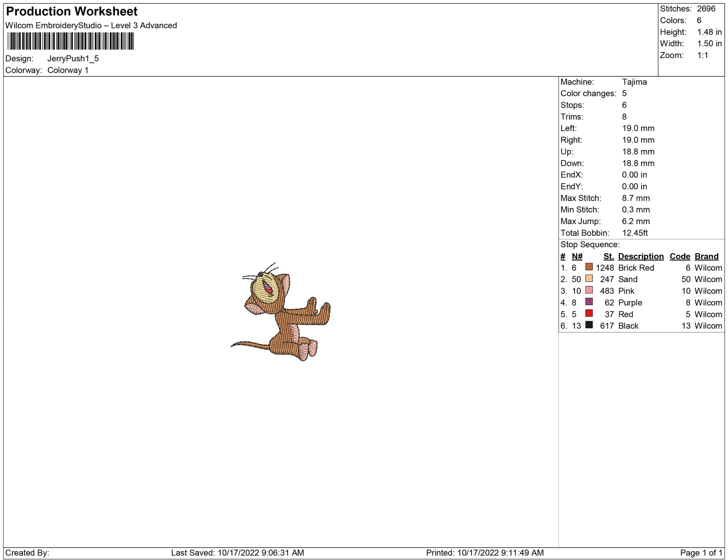Viewport: 728px width, 560px height.
Task: Click the Black thread color swatch
Action: 589,325
